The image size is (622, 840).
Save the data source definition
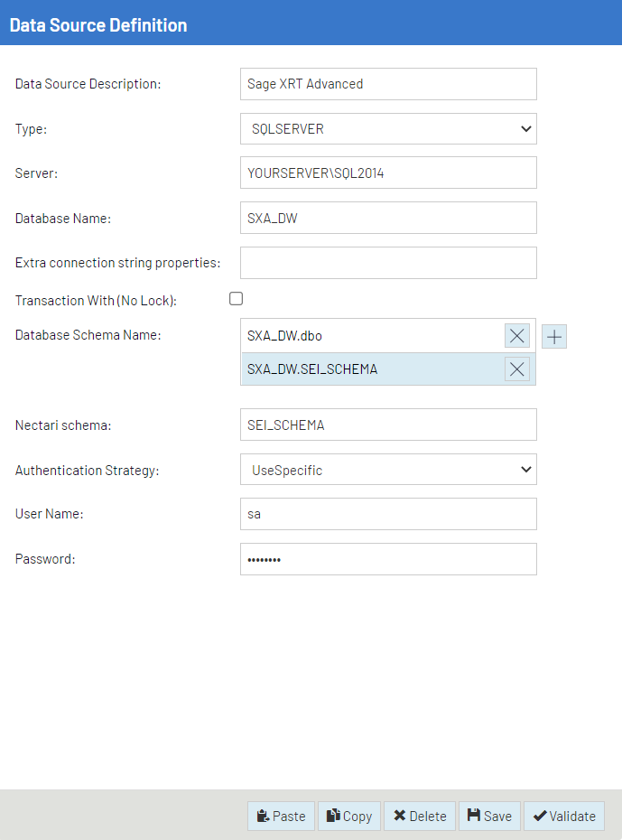[x=489, y=816]
